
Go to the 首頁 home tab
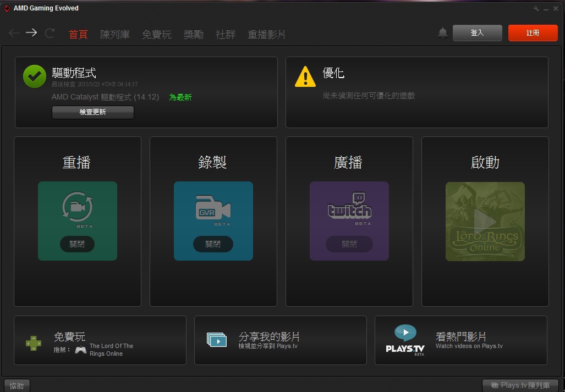pyautogui.click(x=78, y=34)
